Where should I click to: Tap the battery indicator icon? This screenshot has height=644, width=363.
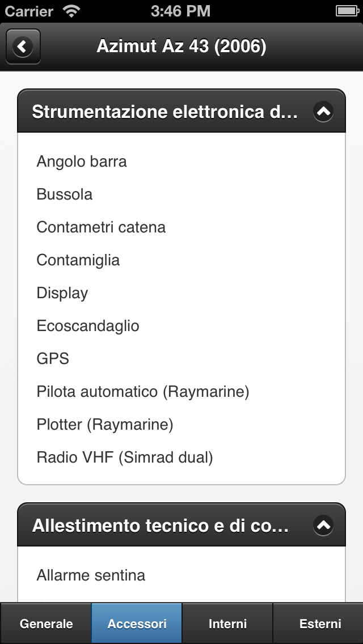[348, 11]
